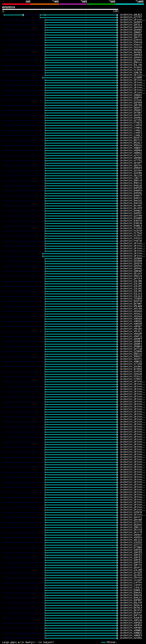This screenshot has height=644, width=146.
Task: Select hit label UniRef100_Q4JIY5
Action: coord(131,532)
